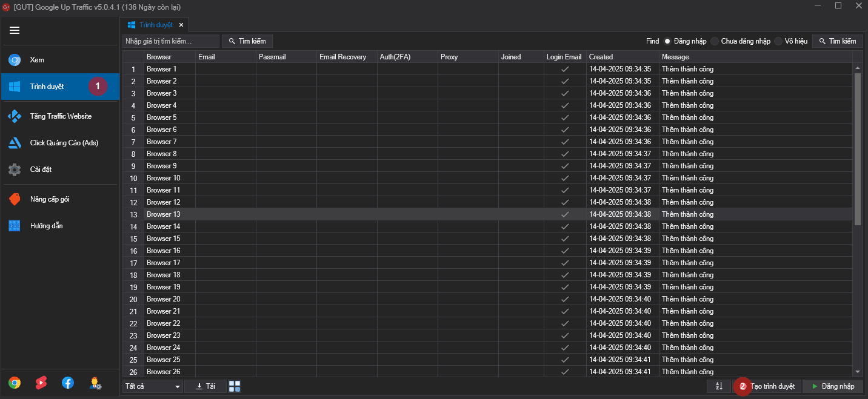Select the row named Browser 7
This screenshot has width=868, height=399.
pos(488,142)
